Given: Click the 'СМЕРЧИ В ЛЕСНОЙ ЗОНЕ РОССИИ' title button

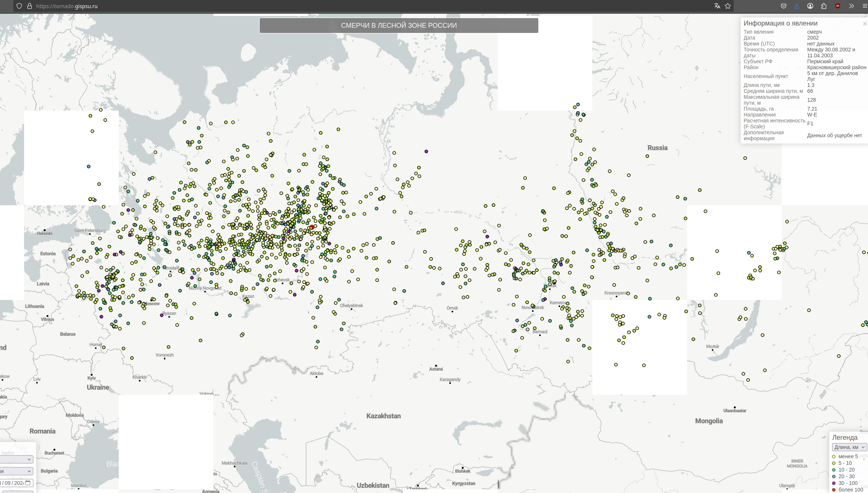Looking at the screenshot, I should point(399,26).
